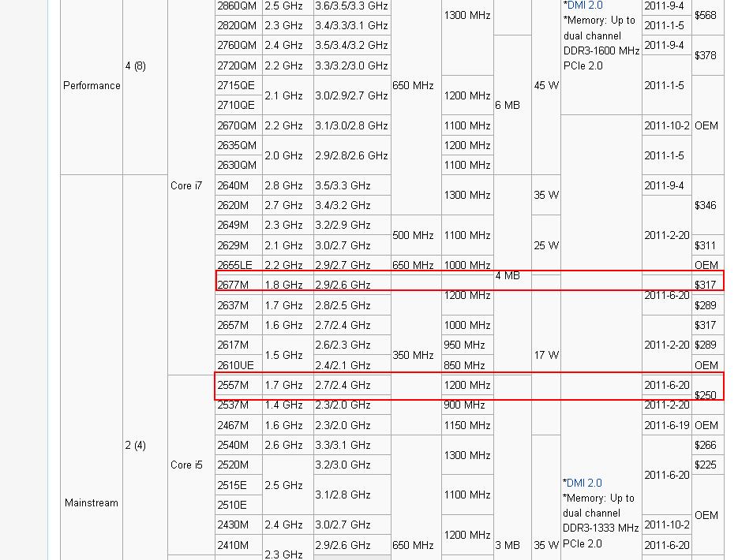Select the 2710QE model cell
Image resolution: width=738 pixels, height=560 pixels.
pyautogui.click(x=238, y=105)
